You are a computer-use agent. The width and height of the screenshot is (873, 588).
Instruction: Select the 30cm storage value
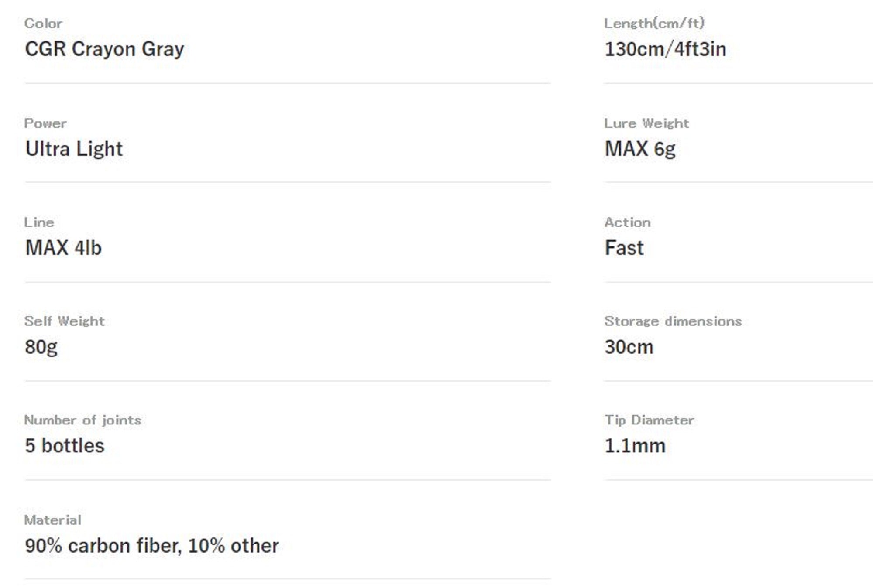[629, 347]
